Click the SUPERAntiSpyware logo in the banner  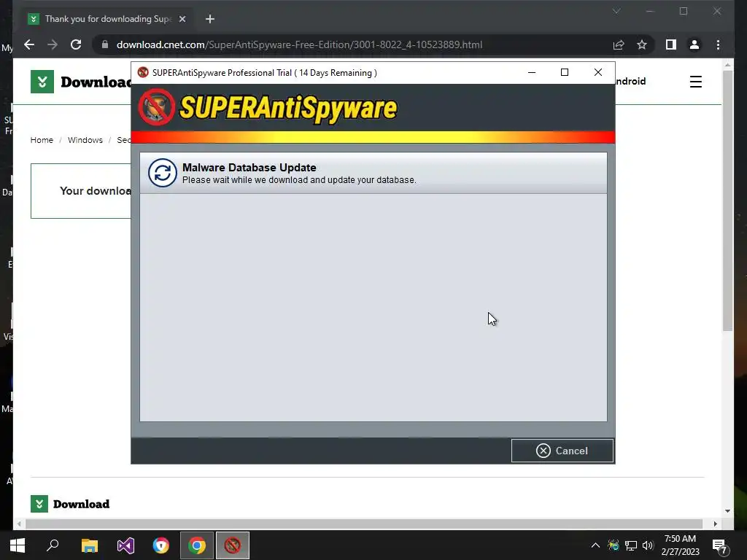coord(267,108)
